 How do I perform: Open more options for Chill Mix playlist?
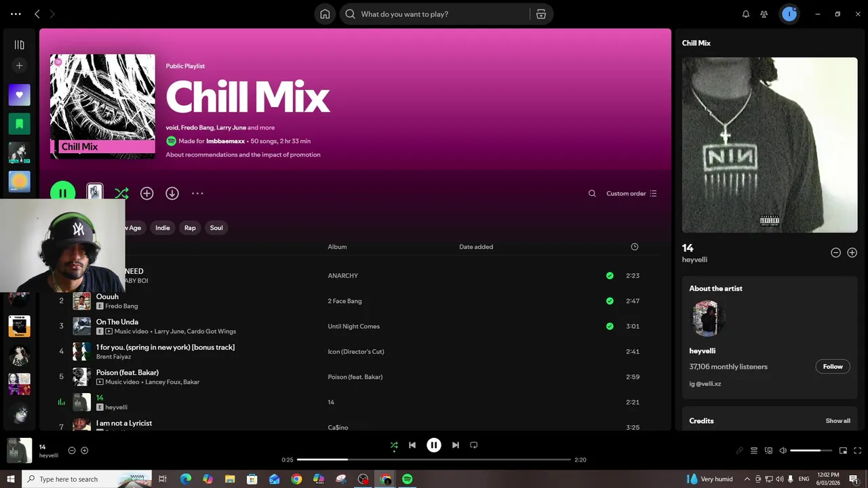(197, 193)
